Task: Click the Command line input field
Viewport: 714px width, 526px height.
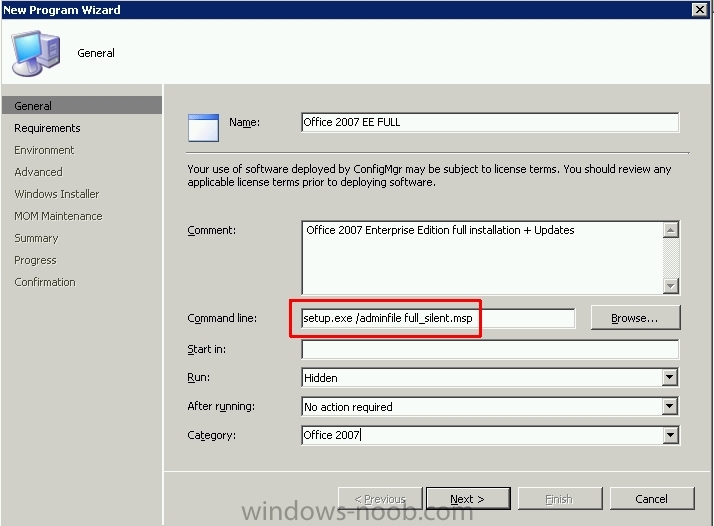Action: pyautogui.click(x=438, y=318)
